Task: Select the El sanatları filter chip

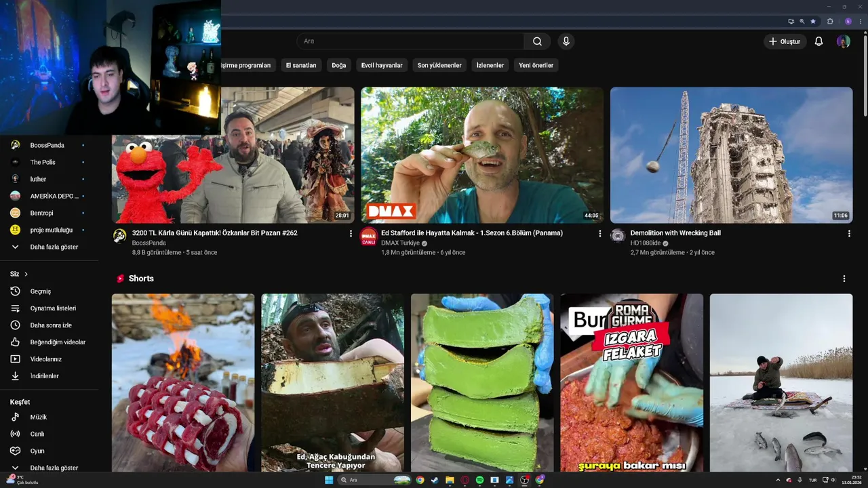Action: tap(301, 65)
